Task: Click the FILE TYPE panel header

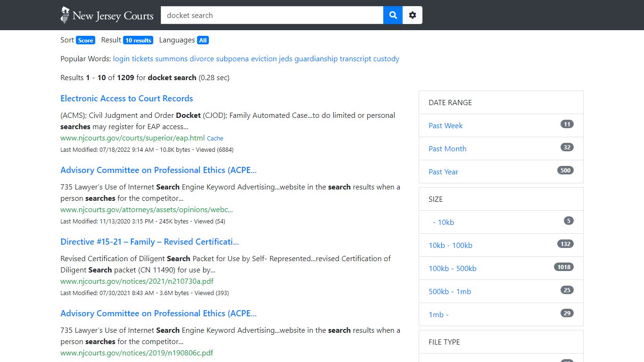Action: pos(501,342)
